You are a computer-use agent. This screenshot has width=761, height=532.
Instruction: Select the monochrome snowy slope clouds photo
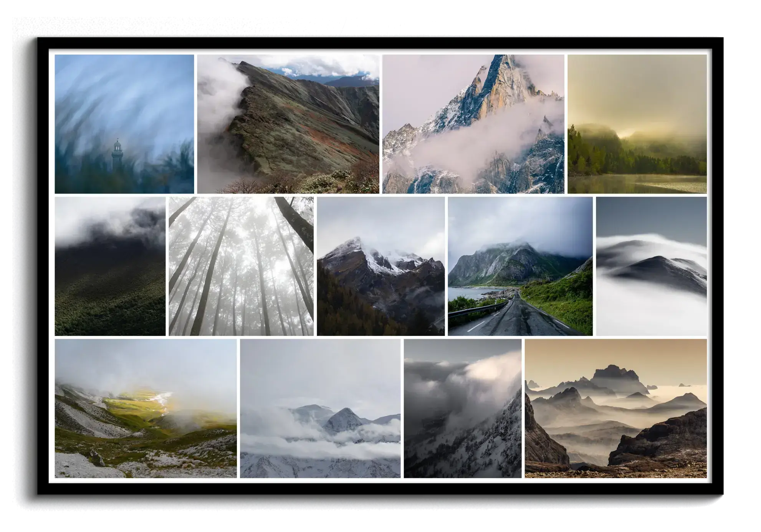[x=462, y=408]
